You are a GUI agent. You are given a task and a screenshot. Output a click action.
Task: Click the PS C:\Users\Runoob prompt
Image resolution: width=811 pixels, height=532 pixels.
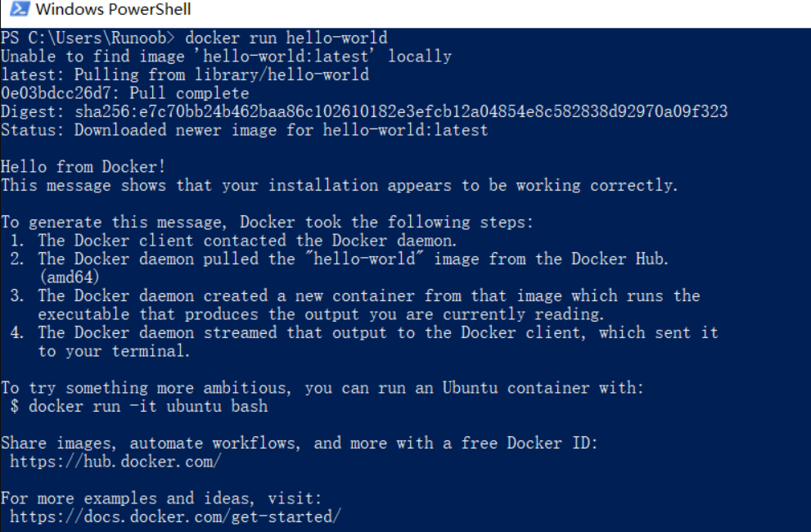[88, 38]
